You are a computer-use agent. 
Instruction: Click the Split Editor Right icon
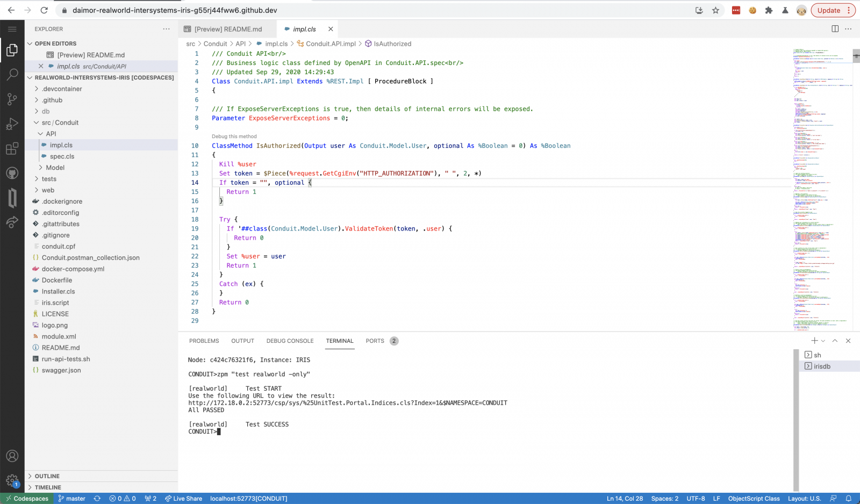click(x=835, y=29)
